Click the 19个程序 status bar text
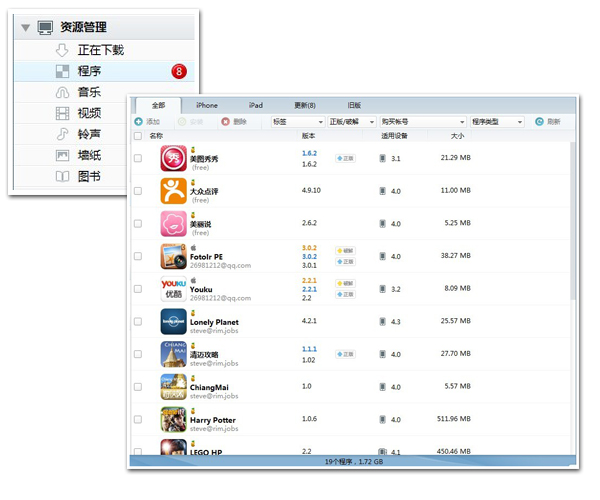 point(354,462)
